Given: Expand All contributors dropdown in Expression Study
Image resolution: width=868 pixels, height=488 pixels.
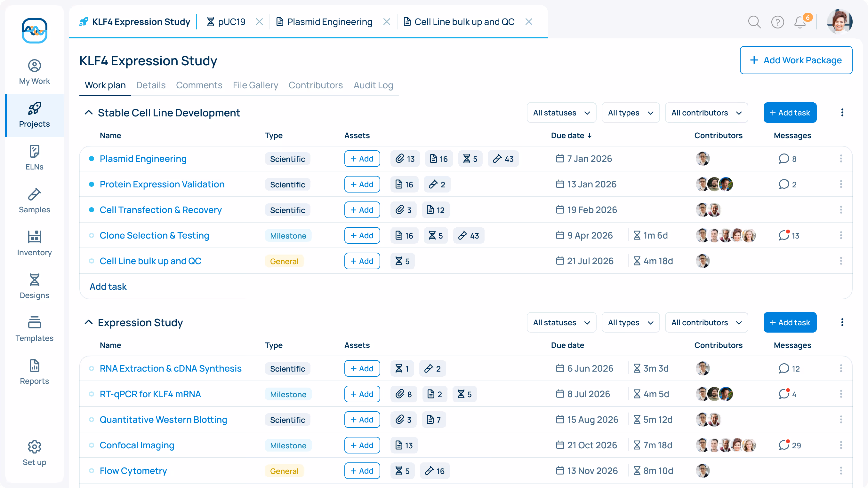Looking at the screenshot, I should pos(706,323).
